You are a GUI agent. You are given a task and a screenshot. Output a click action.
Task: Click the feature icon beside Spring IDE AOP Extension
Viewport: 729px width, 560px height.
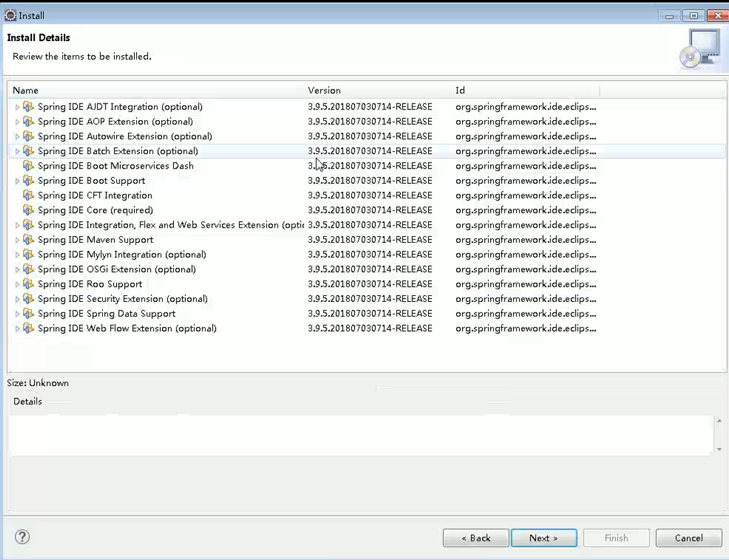pos(29,122)
